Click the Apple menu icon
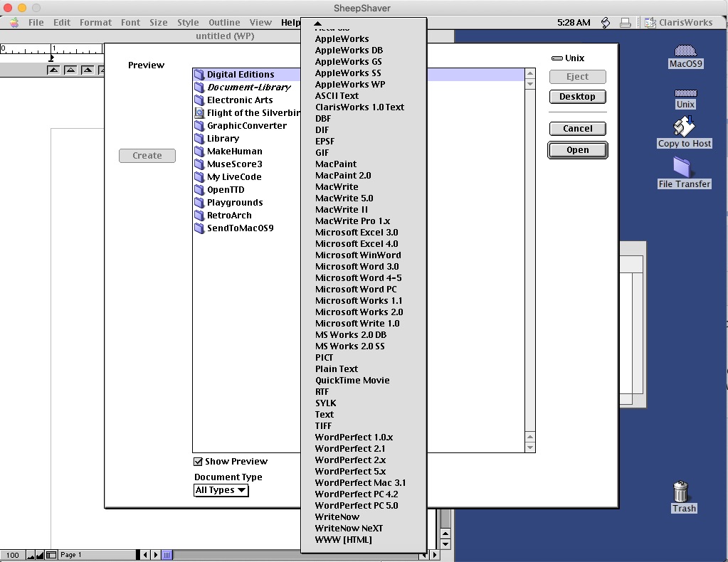The width and height of the screenshot is (728, 562). click(14, 22)
